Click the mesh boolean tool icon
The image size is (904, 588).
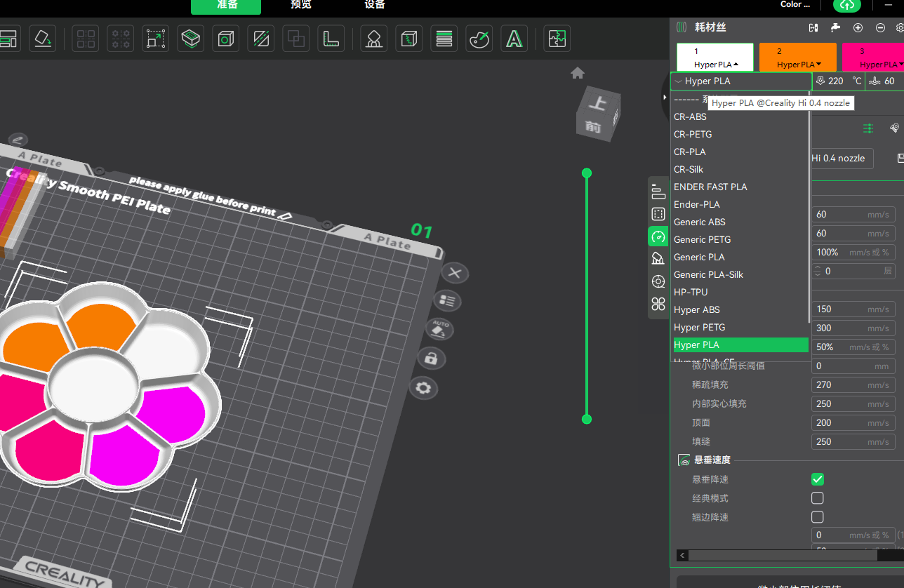click(296, 38)
